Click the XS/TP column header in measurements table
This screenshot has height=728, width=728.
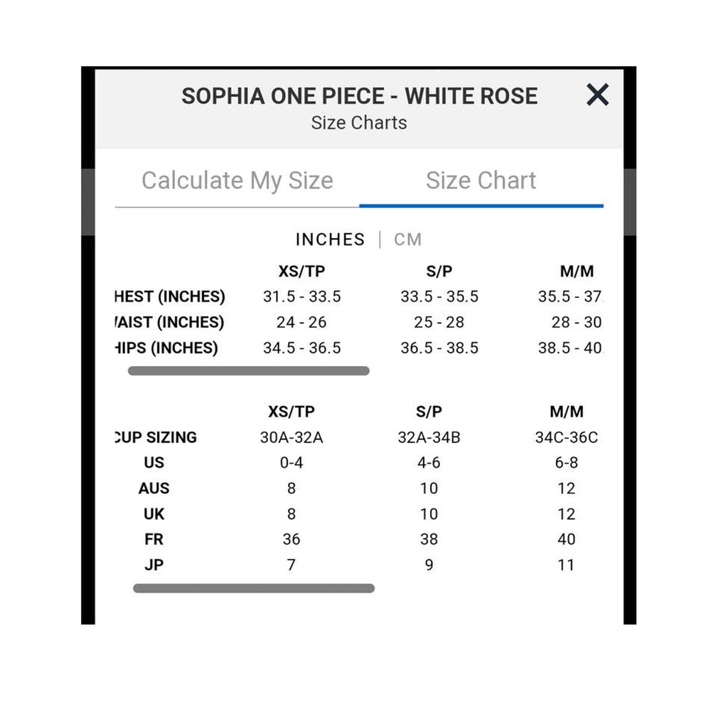(301, 271)
